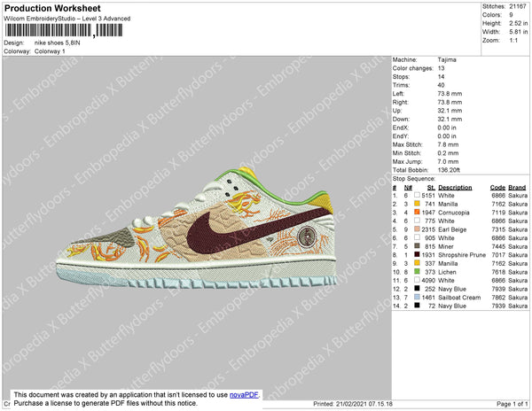The width and height of the screenshot is (532, 411).
Task: Select design name nike shoes 5,8IN
Action: [58, 43]
